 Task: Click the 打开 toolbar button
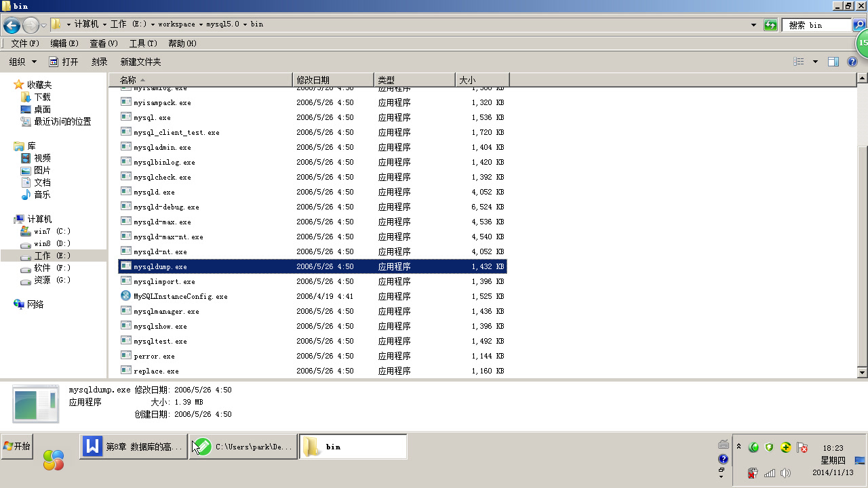(x=64, y=62)
